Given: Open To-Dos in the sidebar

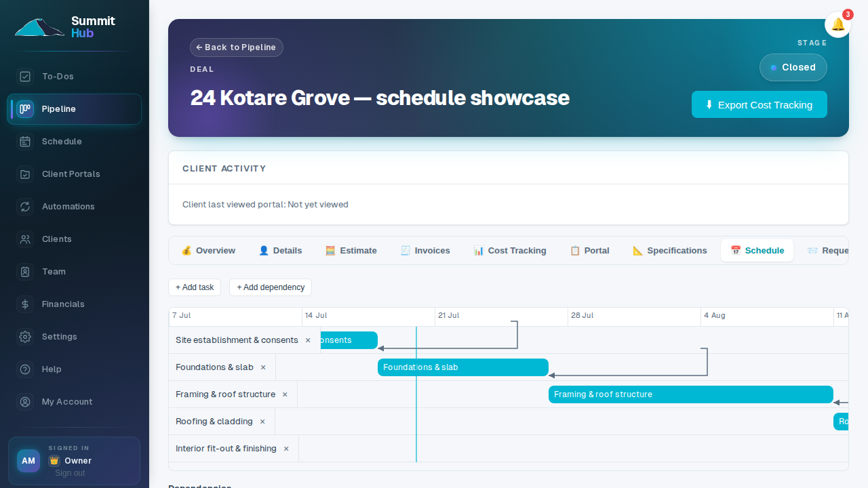Looking at the screenshot, I should pos(74,77).
